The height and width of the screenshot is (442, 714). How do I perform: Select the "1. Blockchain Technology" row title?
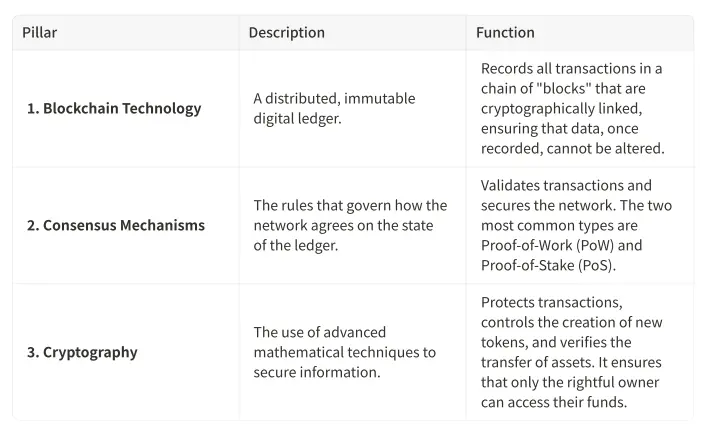114,108
